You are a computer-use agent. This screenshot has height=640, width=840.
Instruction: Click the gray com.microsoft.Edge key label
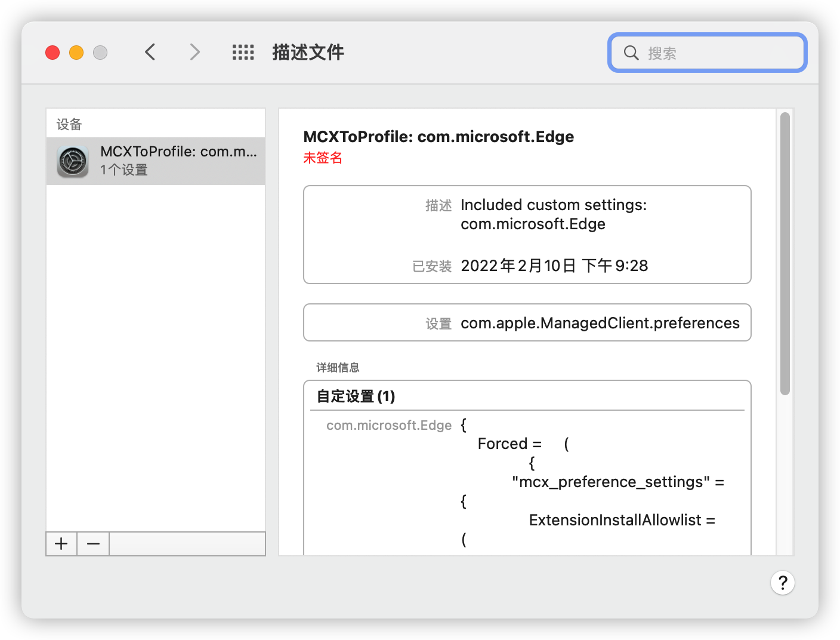(389, 425)
